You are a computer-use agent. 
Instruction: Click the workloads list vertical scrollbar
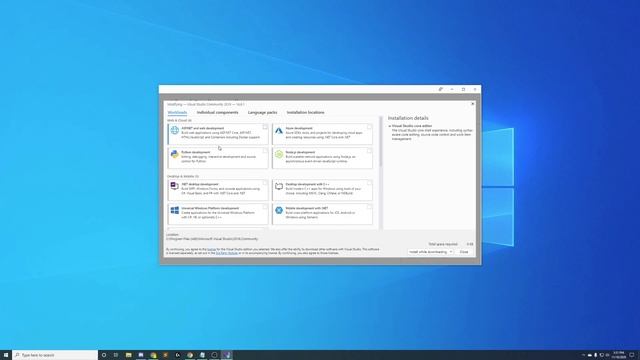click(x=380, y=142)
